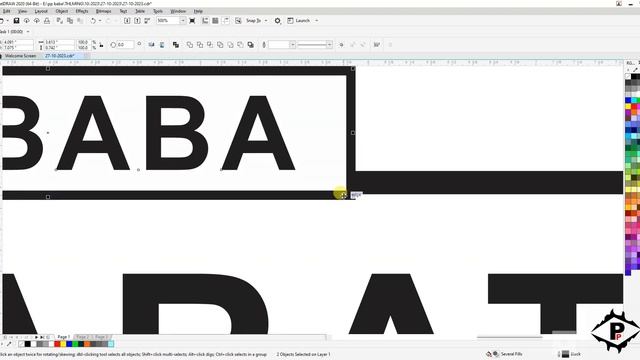Click the Front minus back icon
The image size is (640, 360).
(x=231, y=44)
